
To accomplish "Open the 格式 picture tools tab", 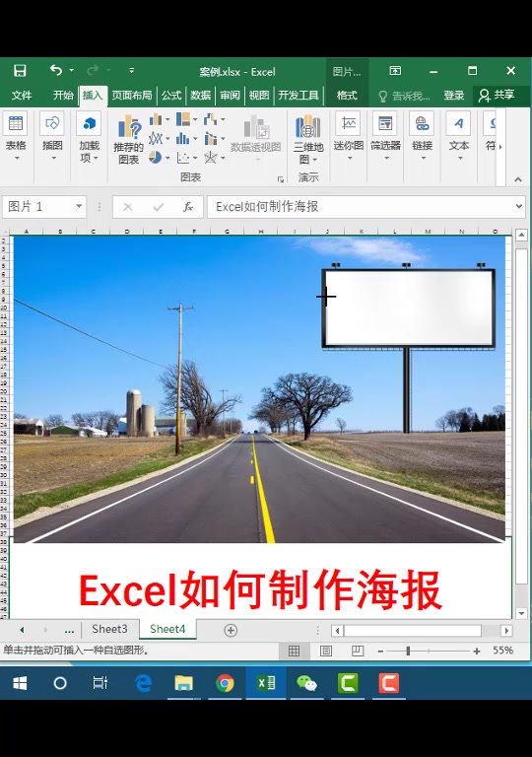I will [347, 95].
